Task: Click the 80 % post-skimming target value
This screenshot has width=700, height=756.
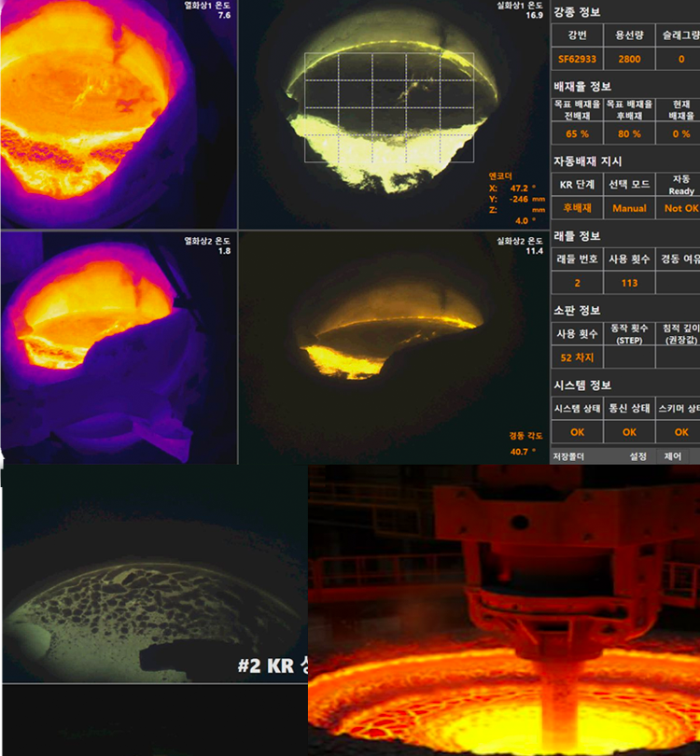Action: click(629, 133)
